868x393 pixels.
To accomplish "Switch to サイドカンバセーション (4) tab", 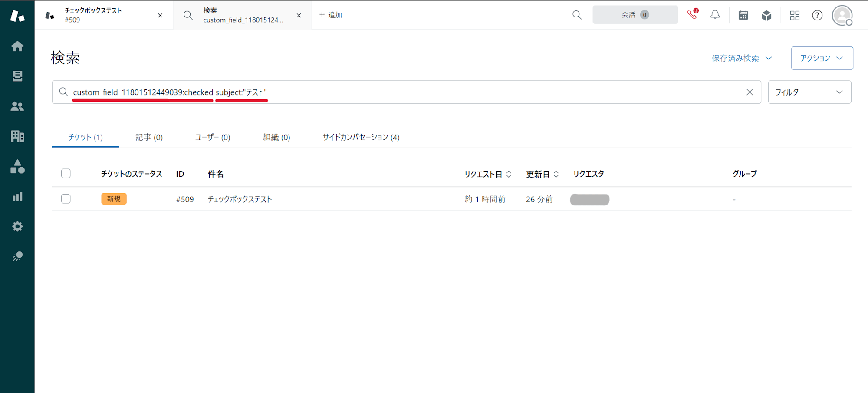I will pos(361,137).
